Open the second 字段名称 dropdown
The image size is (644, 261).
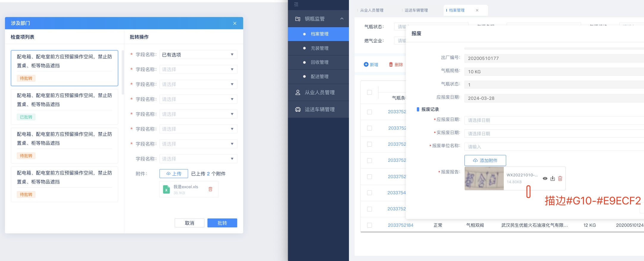coord(198,69)
